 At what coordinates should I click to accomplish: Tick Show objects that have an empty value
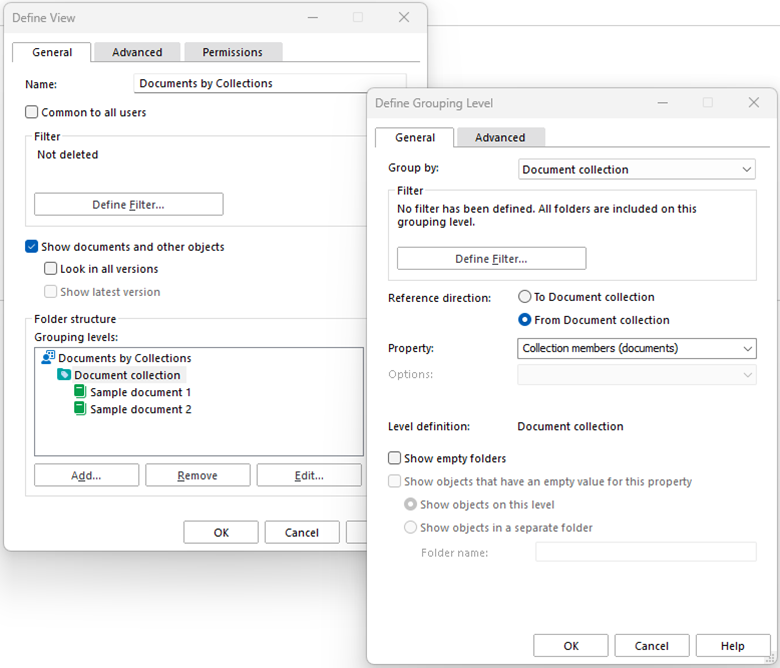point(394,481)
